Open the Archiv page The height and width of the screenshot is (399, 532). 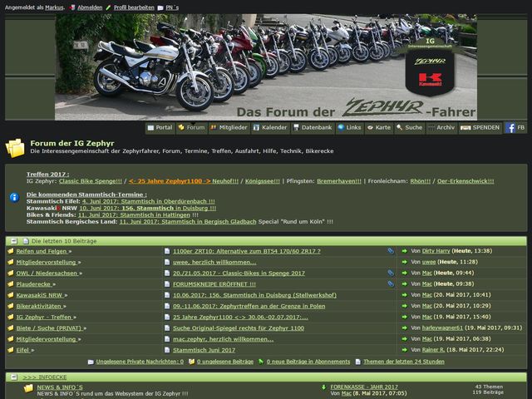[441, 127]
